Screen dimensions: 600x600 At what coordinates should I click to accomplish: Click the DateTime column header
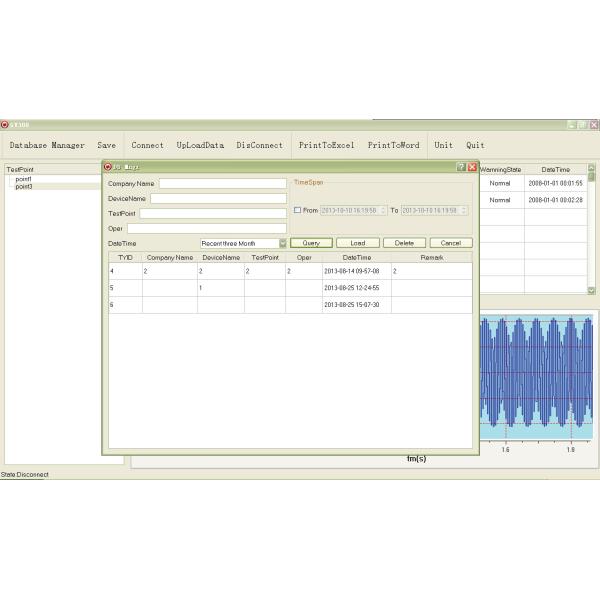(356, 257)
